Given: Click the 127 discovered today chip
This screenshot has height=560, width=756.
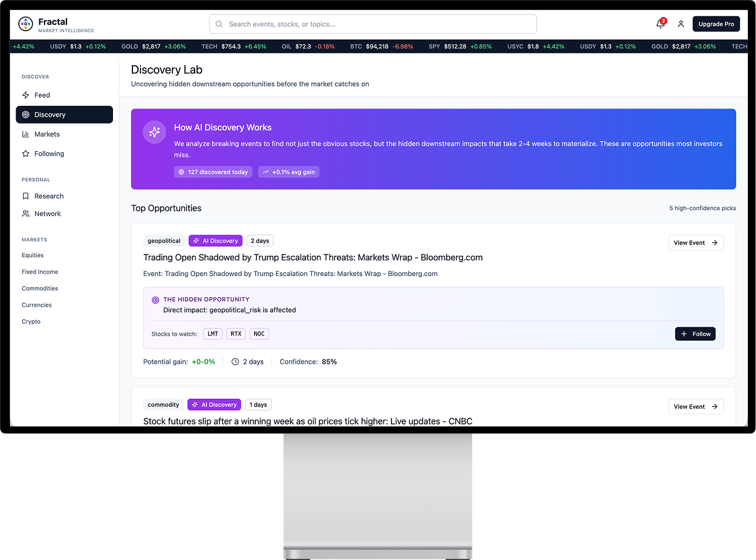Looking at the screenshot, I should click(213, 172).
